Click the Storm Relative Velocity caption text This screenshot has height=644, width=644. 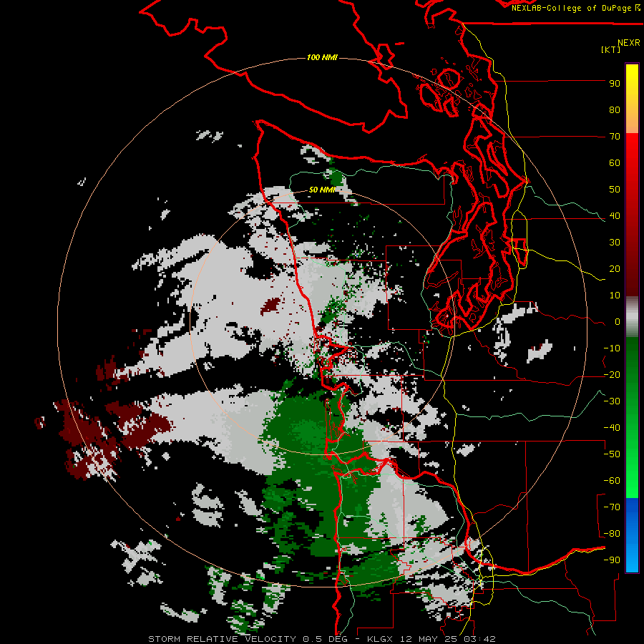322,639
